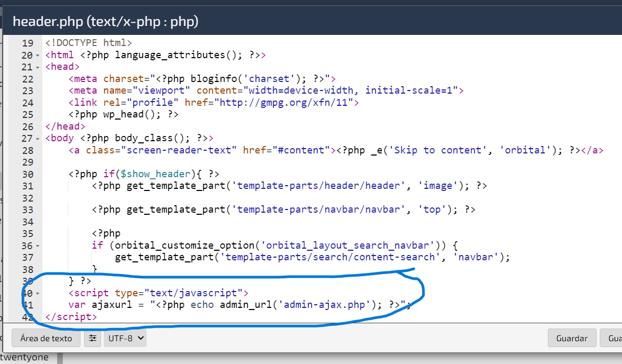Collapse the head block fold arrow on line 21
This screenshot has height=364, width=622.
[x=38, y=67]
